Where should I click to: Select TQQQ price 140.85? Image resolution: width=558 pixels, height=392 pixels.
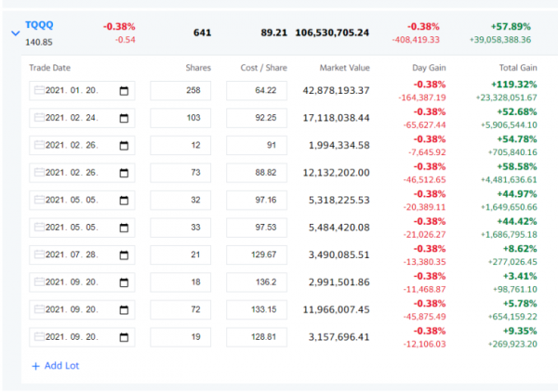click(x=39, y=43)
